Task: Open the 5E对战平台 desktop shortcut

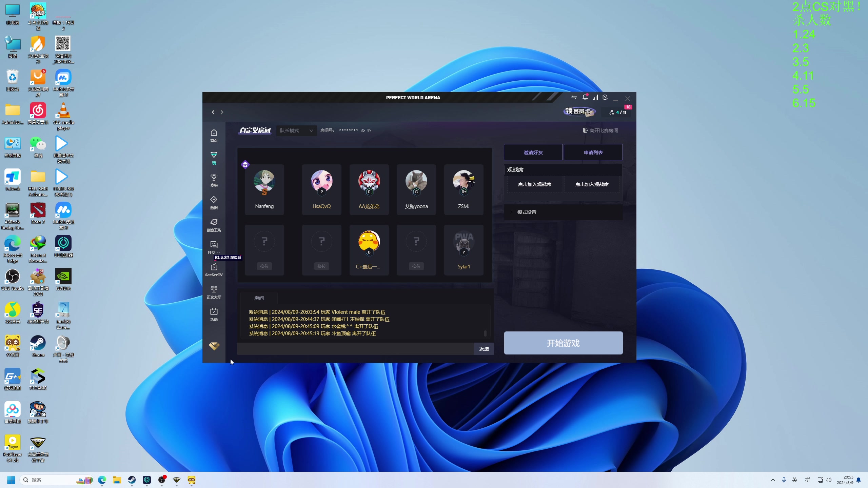Action: [x=38, y=313]
